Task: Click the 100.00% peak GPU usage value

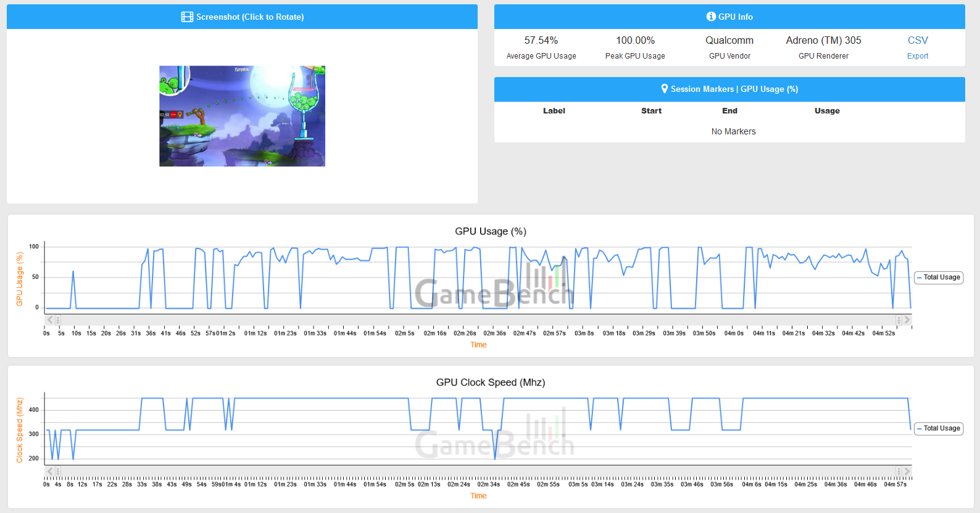Action: click(x=635, y=40)
